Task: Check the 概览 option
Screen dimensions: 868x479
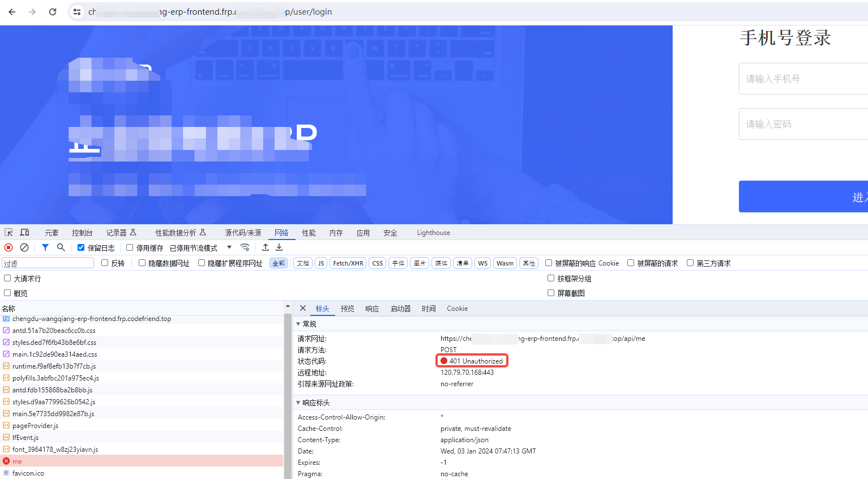Action: point(7,293)
